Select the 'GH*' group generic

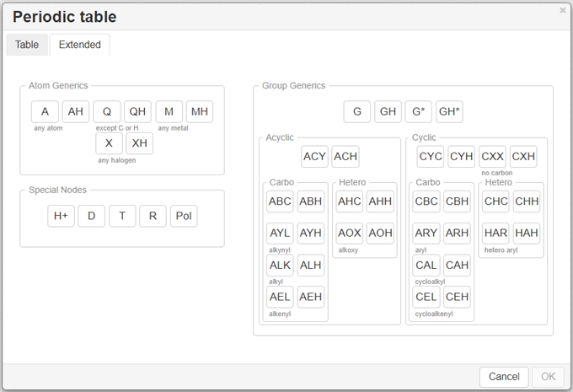coord(449,112)
